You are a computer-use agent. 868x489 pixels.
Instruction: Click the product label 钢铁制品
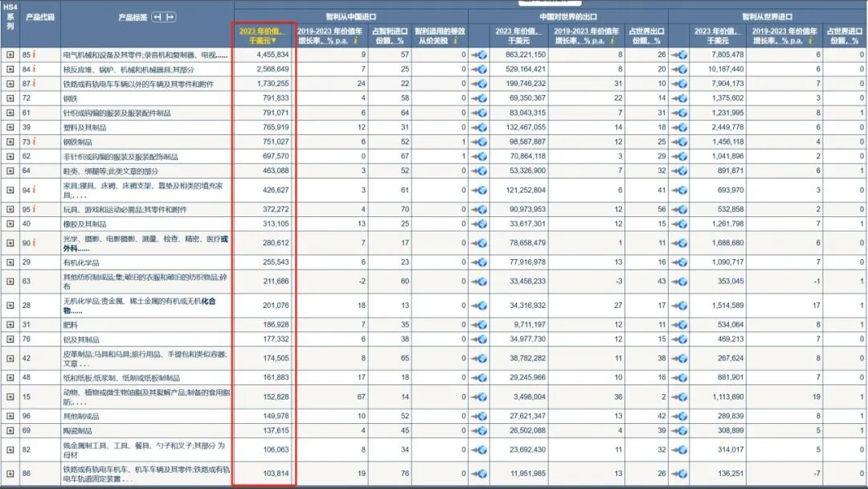pos(77,142)
